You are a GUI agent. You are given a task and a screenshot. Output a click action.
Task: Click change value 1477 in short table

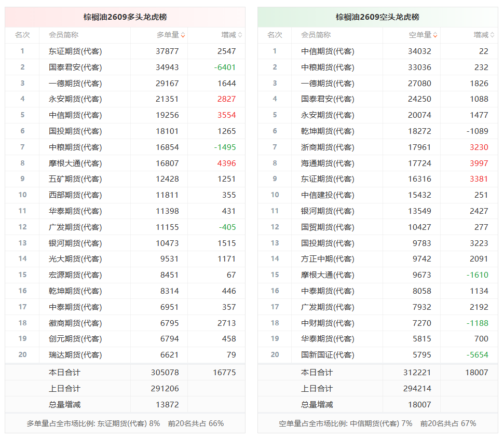479,115
